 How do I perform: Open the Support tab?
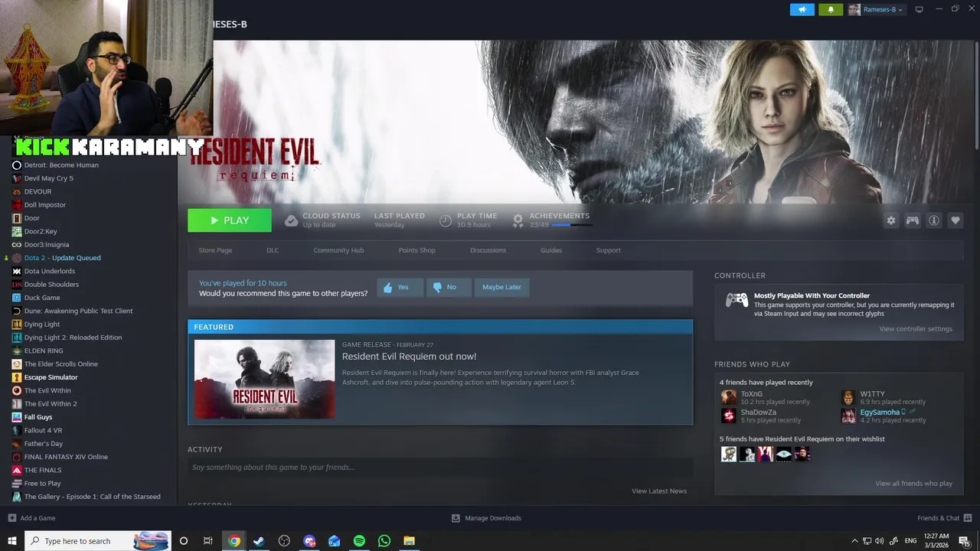[x=609, y=250]
